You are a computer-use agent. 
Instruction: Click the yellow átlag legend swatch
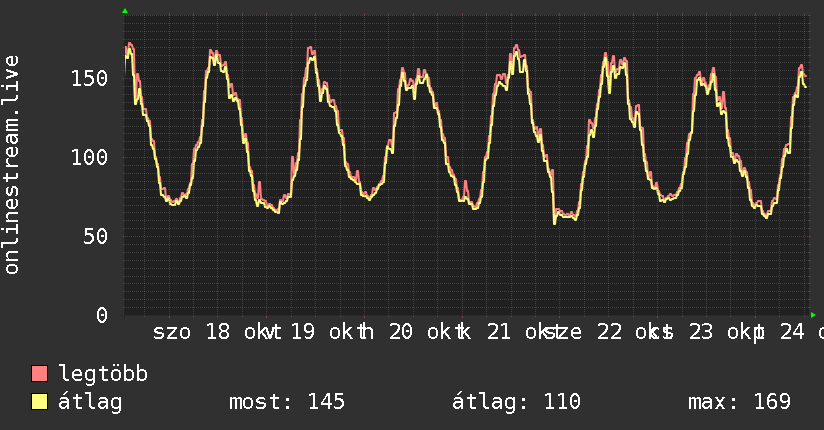(x=39, y=402)
